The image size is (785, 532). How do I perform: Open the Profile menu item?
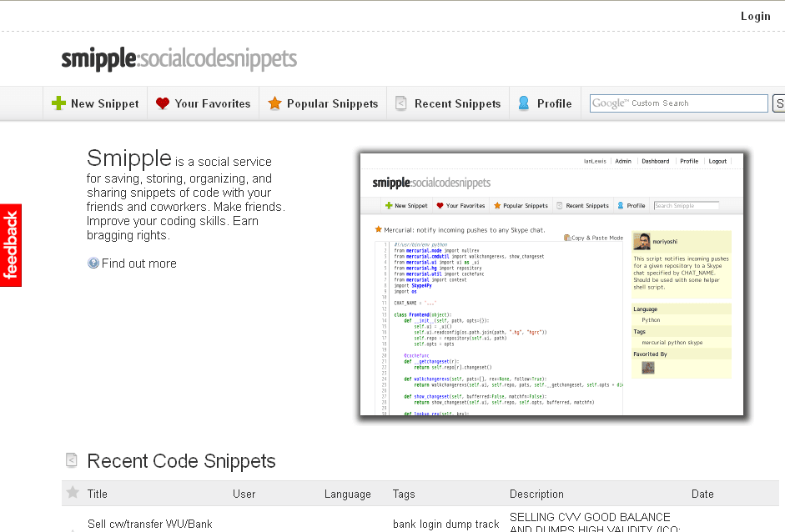546,103
